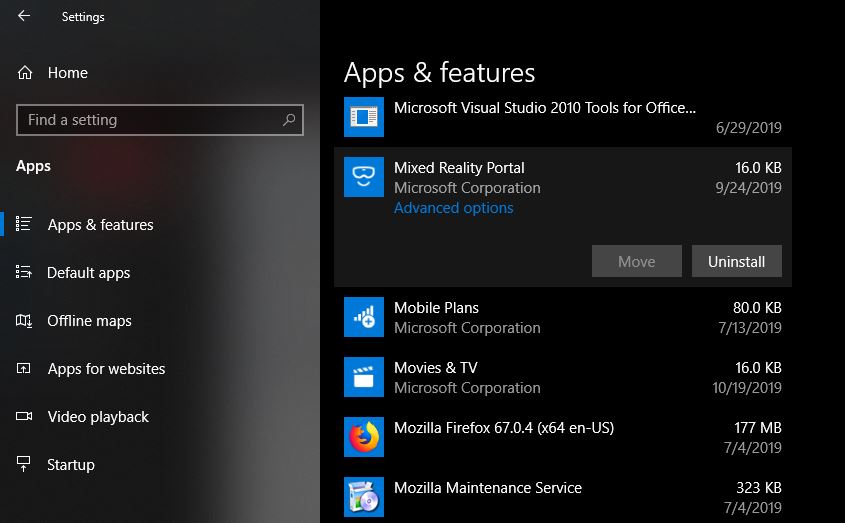The image size is (845, 523).
Task: Select Apps & features in sidebar
Action: coord(100,225)
